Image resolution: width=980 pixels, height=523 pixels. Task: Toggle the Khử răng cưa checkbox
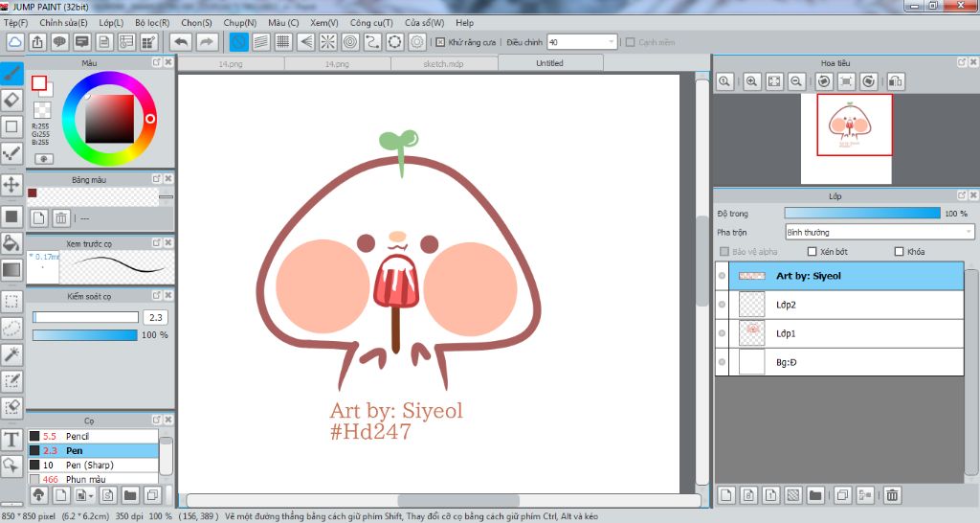coord(440,42)
